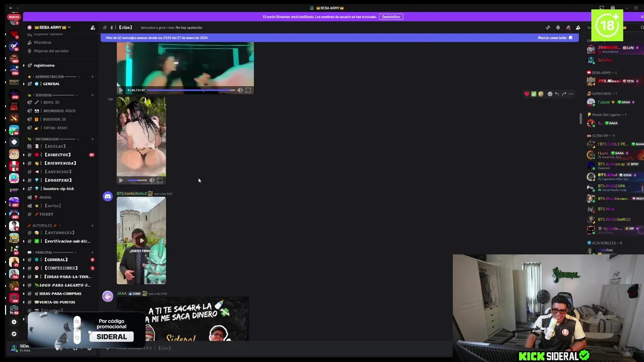Add channel to SERVIDOR category plus
Screen dimensions: 644x362
click(x=93, y=95)
